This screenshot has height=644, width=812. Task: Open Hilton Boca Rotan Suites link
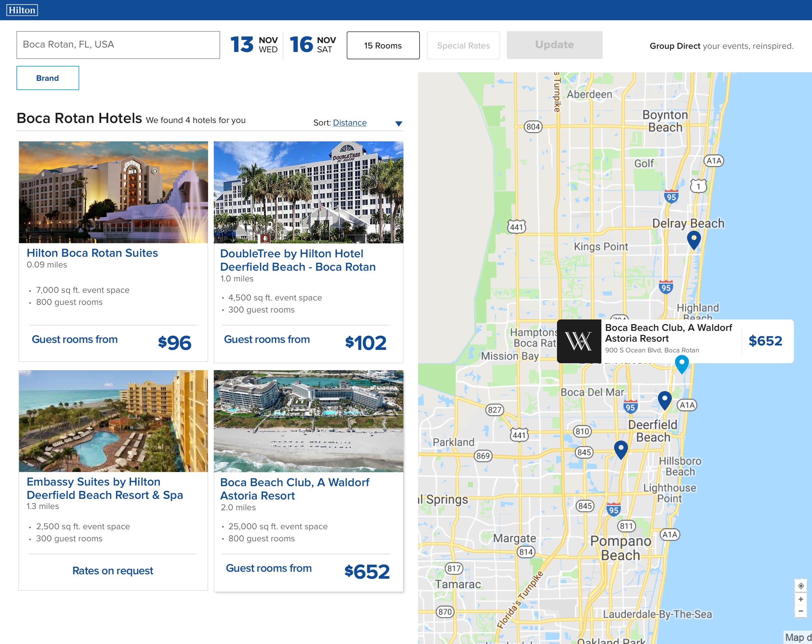click(92, 253)
